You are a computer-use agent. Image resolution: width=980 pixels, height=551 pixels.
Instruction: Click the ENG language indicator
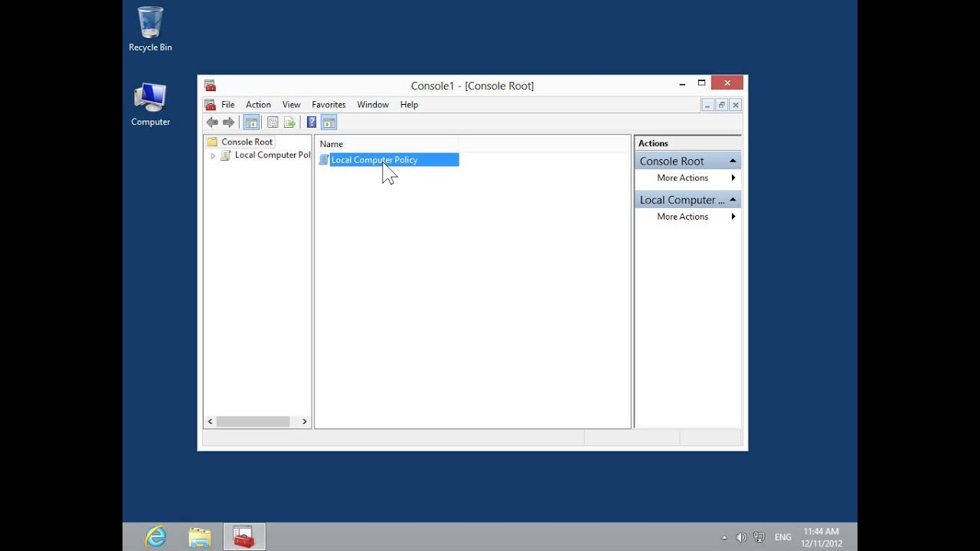(783, 537)
